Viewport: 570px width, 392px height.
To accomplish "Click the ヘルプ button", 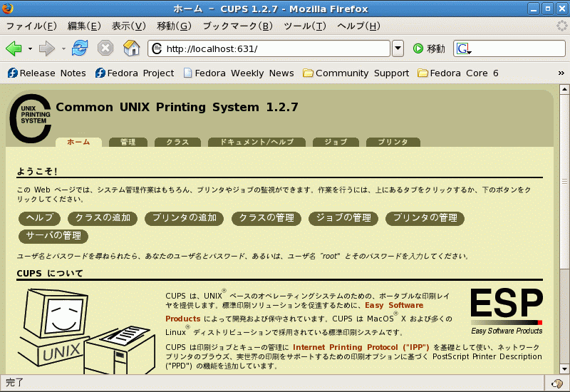I will pos(40,218).
